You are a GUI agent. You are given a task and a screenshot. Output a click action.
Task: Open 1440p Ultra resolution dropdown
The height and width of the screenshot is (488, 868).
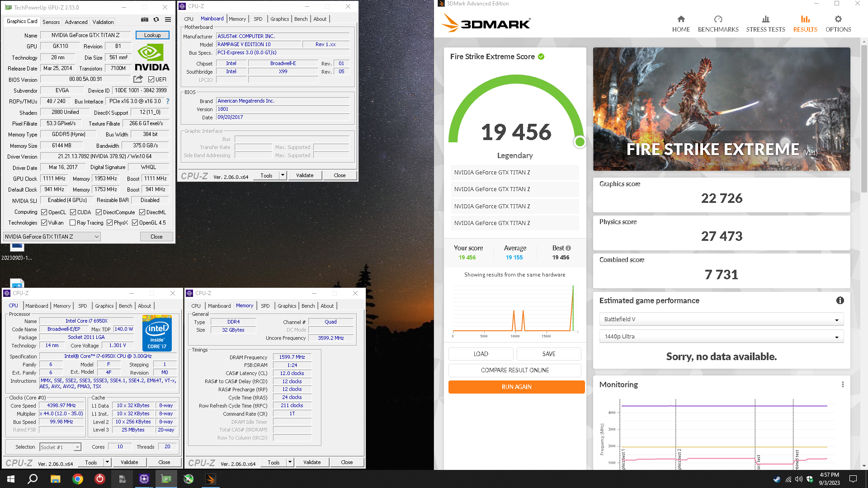tap(721, 337)
